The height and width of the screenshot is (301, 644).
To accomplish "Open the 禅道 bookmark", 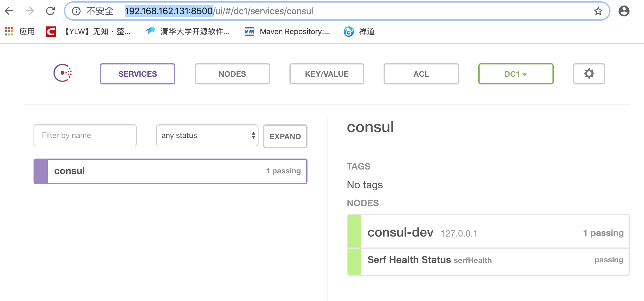I will [359, 31].
